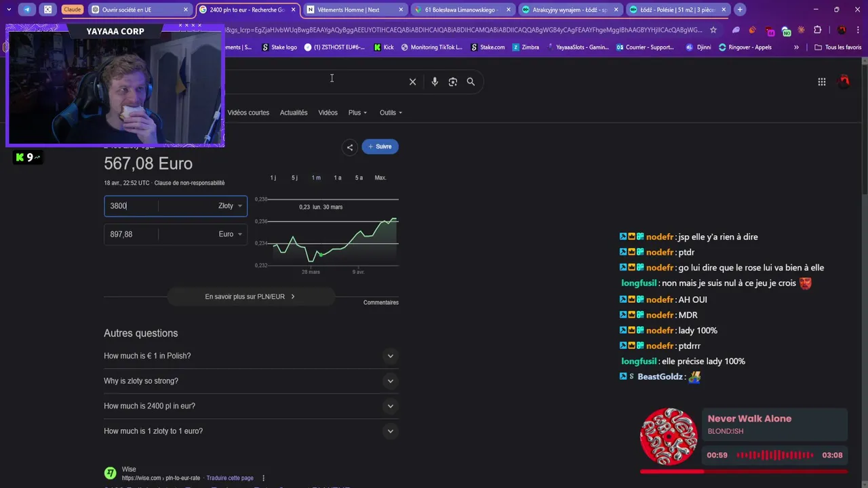Show the 5 j chart range

[294, 178]
